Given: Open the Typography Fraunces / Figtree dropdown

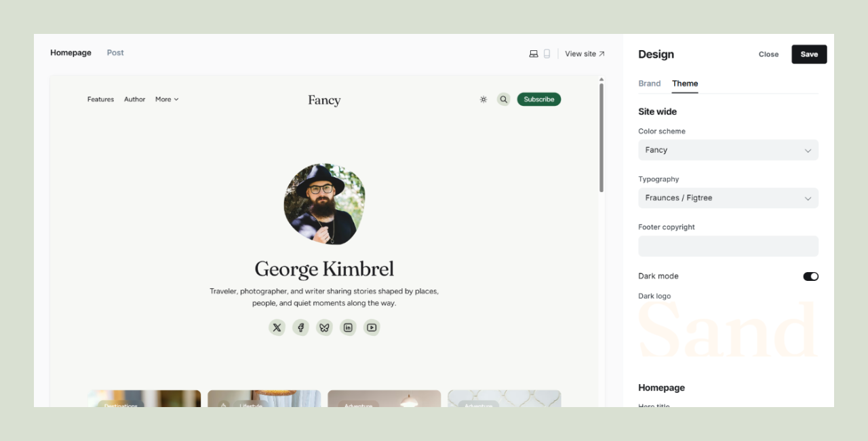Looking at the screenshot, I should pos(728,198).
